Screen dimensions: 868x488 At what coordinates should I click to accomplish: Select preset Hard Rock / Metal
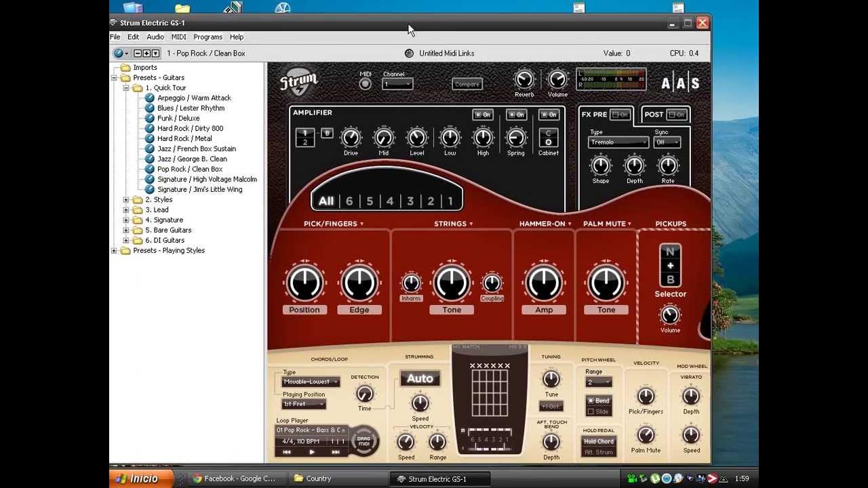(184, 138)
